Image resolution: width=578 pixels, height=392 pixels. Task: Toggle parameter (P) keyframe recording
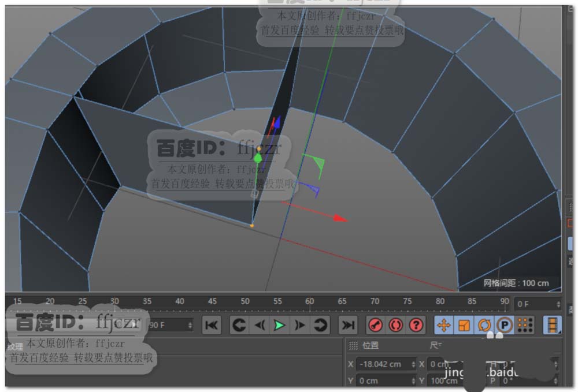coord(505,326)
